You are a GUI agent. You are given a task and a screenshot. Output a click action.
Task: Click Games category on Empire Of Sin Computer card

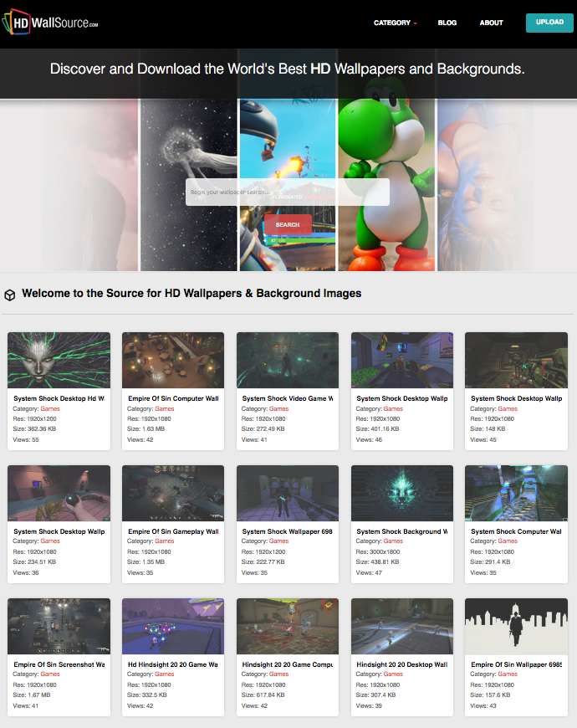pyautogui.click(x=165, y=408)
